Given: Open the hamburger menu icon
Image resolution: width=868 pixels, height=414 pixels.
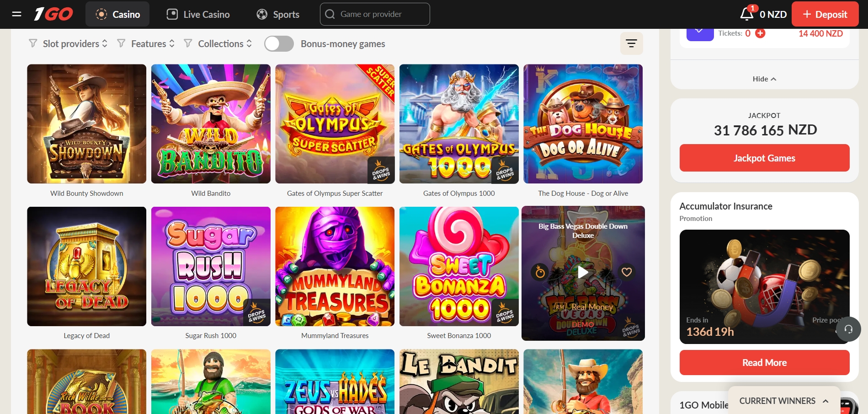Looking at the screenshot, I should click(17, 14).
